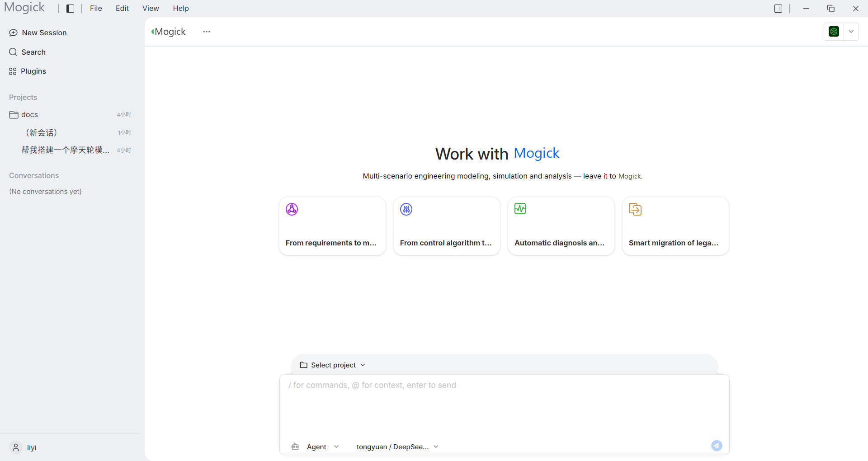The width and height of the screenshot is (868, 461).
Task: Open the File menu
Action: click(x=96, y=9)
